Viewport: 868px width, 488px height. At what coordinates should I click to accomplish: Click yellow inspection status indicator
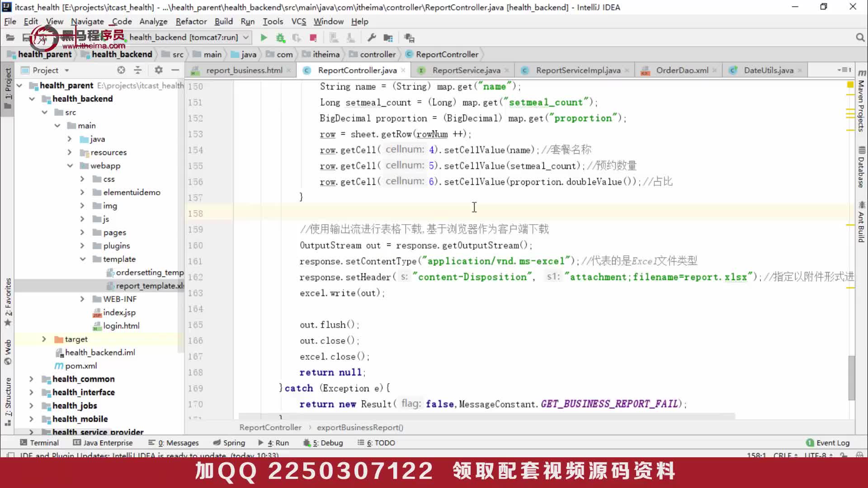(850, 84)
